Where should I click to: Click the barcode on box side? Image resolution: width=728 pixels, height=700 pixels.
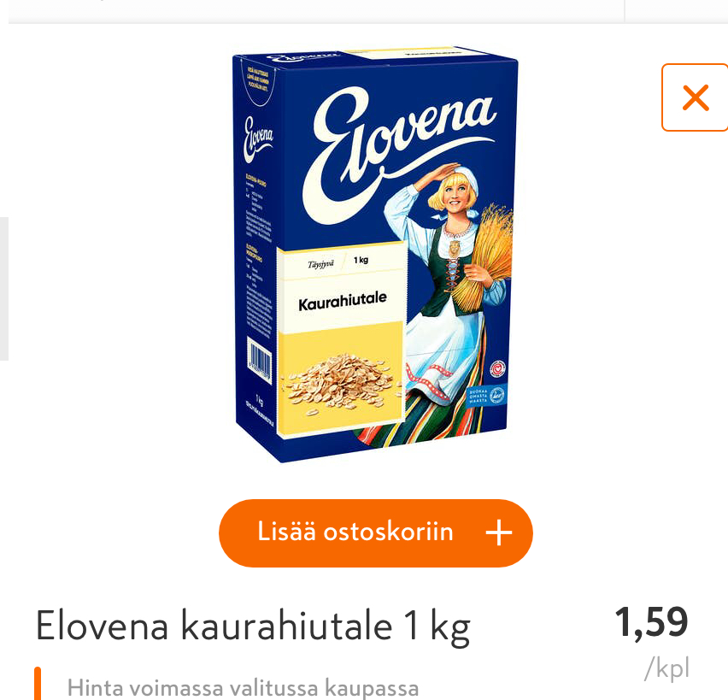click(x=259, y=360)
